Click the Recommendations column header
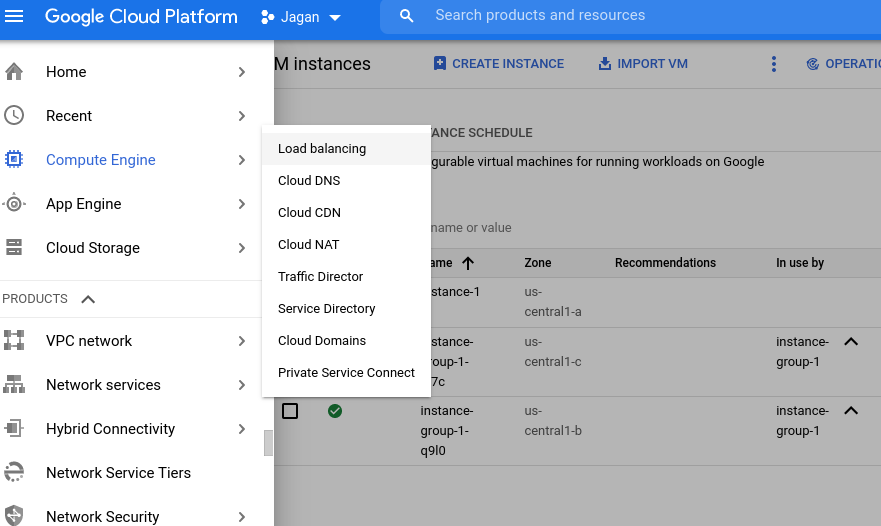Screen dimensions: 881x526 665,263
